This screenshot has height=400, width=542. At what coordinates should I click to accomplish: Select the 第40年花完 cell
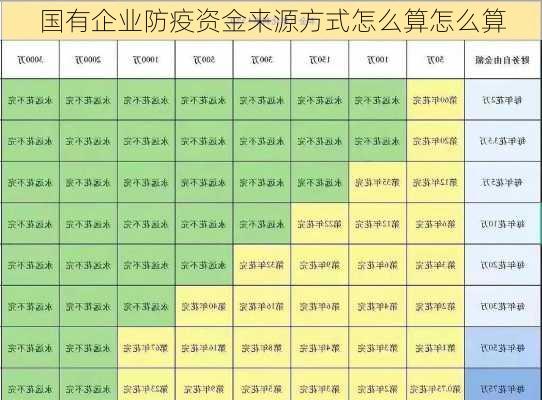click(x=204, y=306)
